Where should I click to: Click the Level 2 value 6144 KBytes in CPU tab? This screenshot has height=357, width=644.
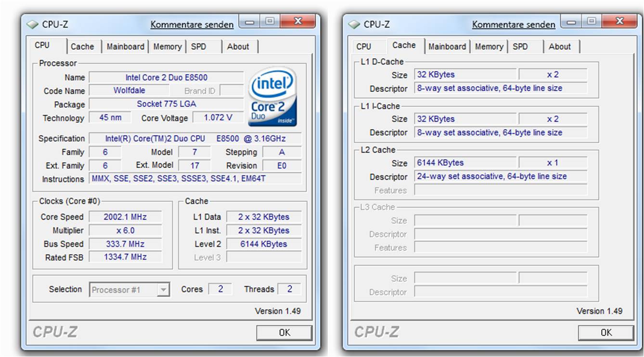[x=264, y=244]
